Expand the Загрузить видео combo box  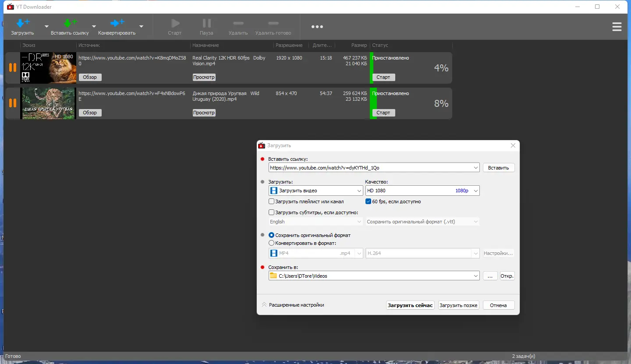(315, 191)
